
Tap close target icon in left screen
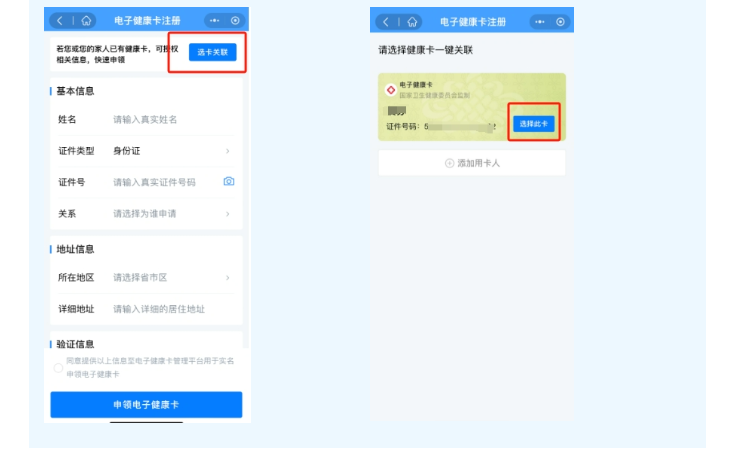(x=235, y=20)
